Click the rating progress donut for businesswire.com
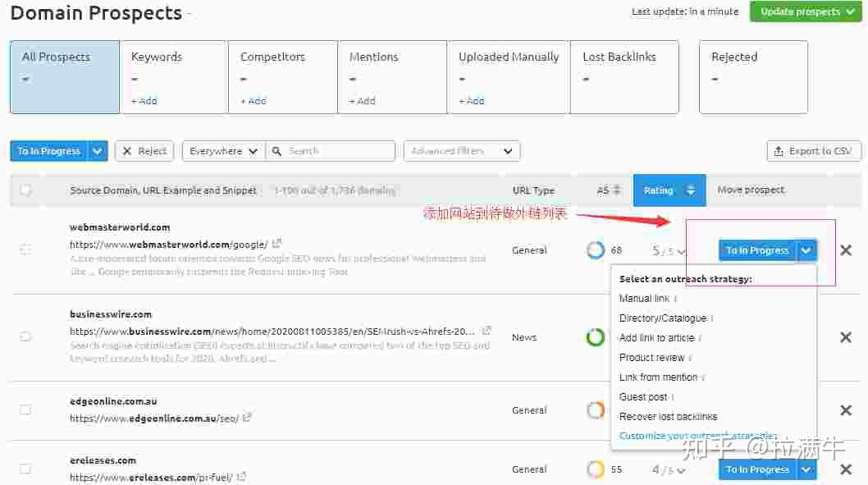Viewport: 868px width, 485px height. 596,336
